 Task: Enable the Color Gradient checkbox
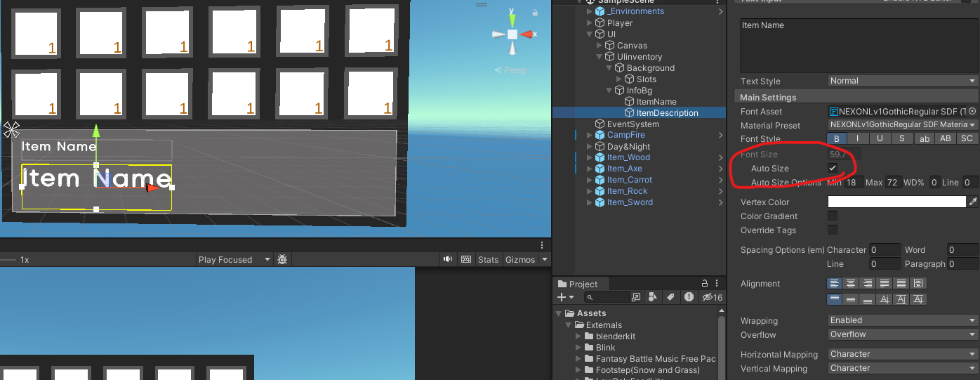pos(833,216)
